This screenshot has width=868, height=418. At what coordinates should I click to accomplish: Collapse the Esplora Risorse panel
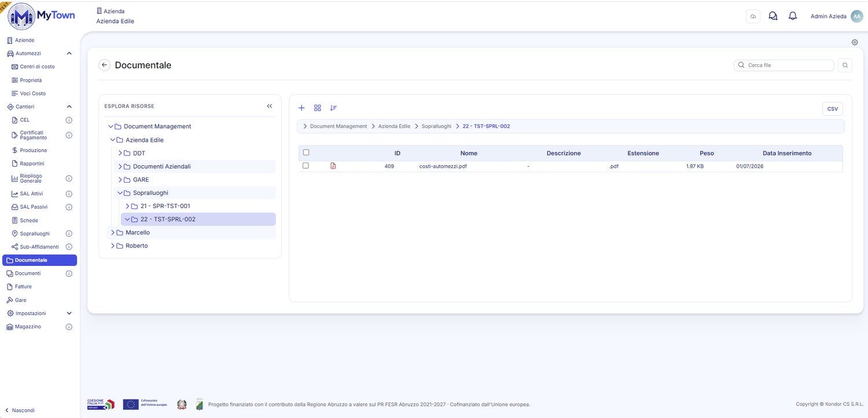tap(269, 106)
